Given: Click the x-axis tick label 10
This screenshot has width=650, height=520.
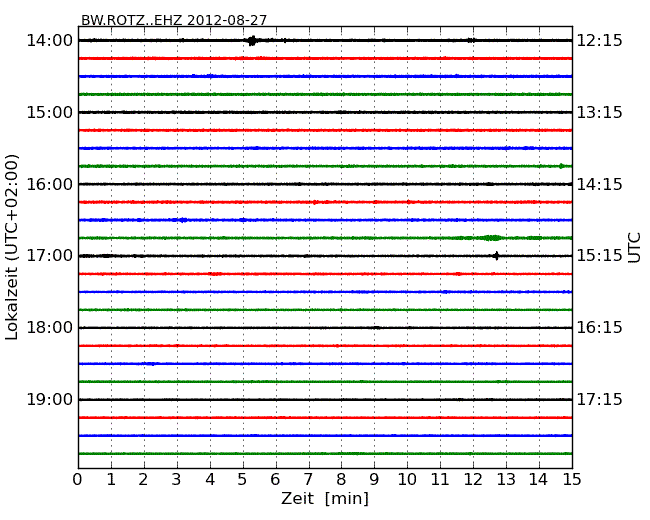Looking at the screenshot, I should (x=407, y=480).
